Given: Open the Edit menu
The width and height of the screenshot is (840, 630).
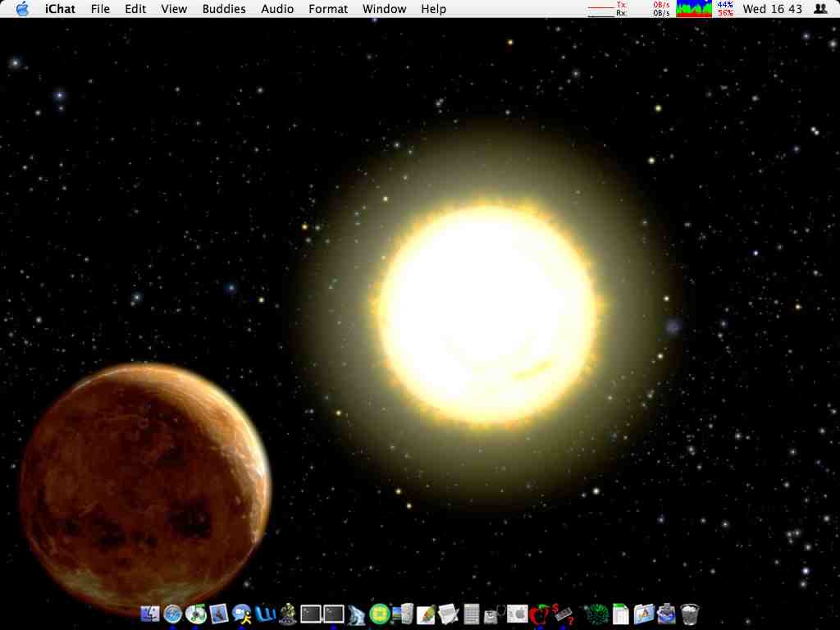Looking at the screenshot, I should coord(135,9).
